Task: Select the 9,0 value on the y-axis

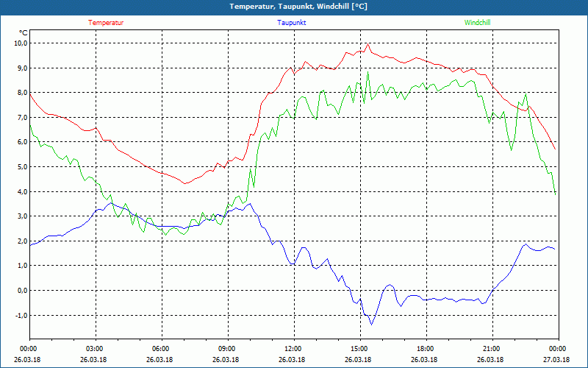Action: [22, 68]
